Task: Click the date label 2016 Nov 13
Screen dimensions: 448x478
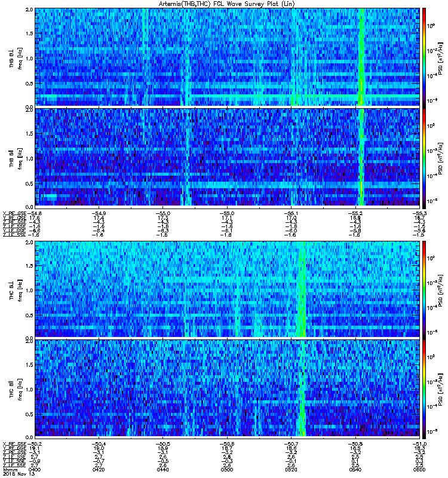Action: (19, 474)
